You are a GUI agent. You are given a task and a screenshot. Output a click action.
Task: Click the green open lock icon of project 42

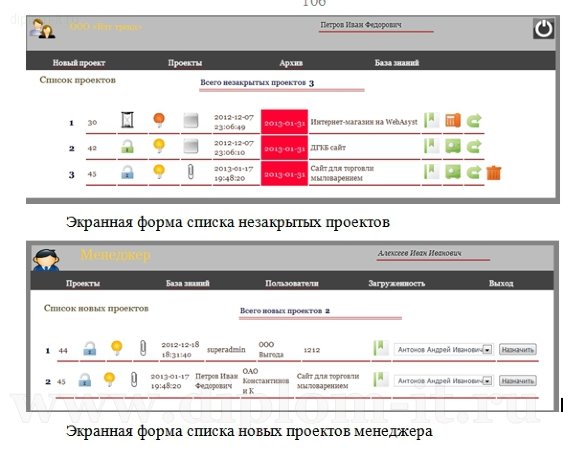(128, 146)
